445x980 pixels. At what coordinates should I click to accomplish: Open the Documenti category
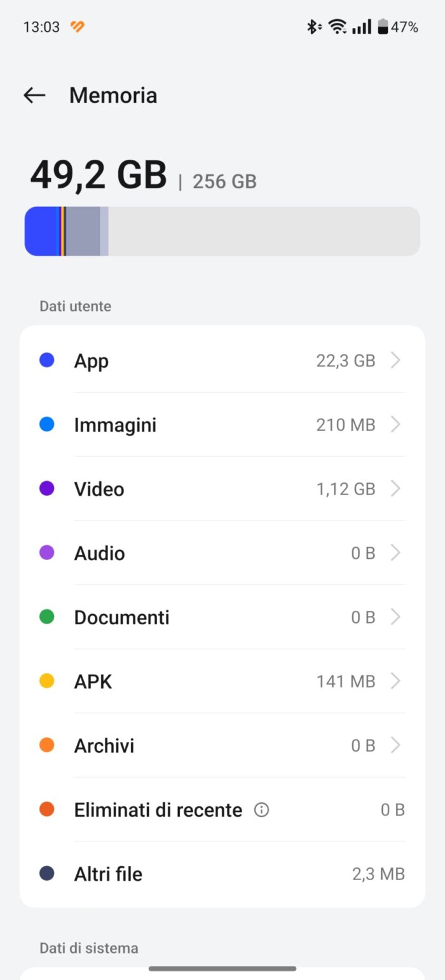[222, 617]
